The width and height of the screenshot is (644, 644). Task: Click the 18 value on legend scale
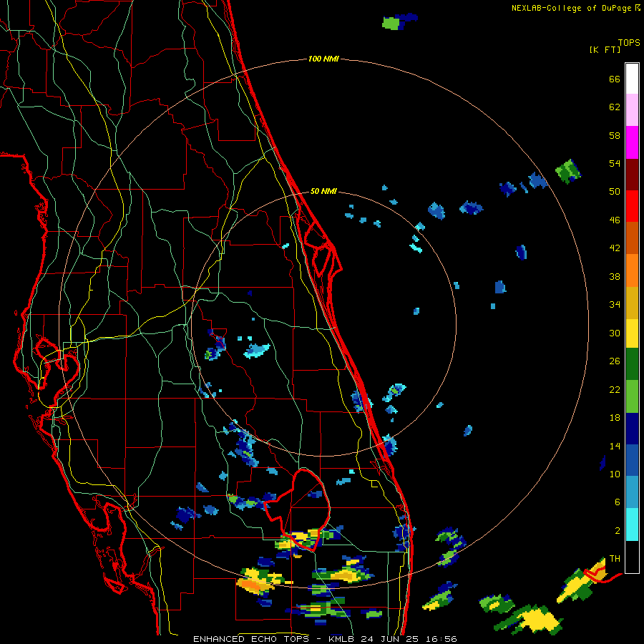615,418
